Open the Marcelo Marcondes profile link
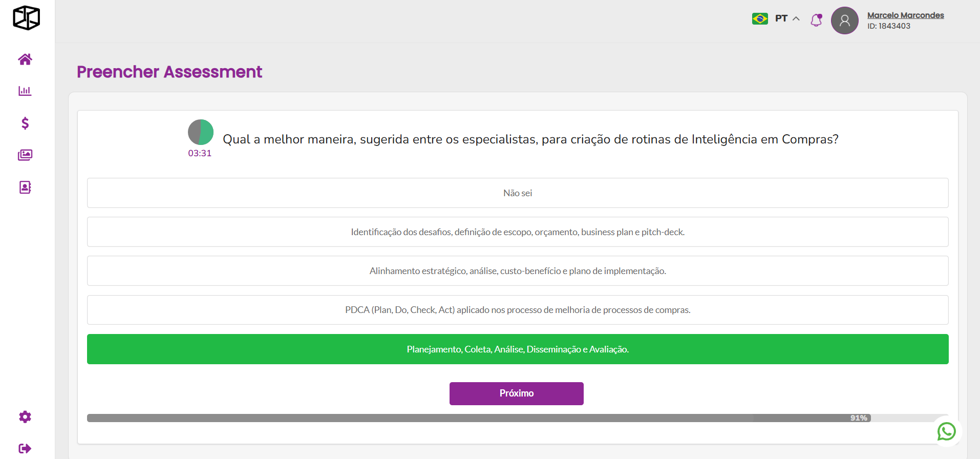This screenshot has width=980, height=459. pos(905,15)
